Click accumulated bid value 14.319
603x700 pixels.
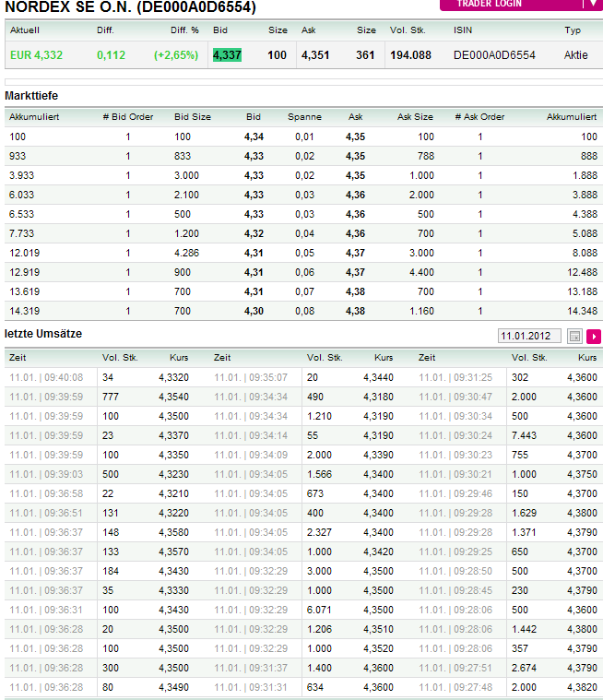click(x=25, y=311)
